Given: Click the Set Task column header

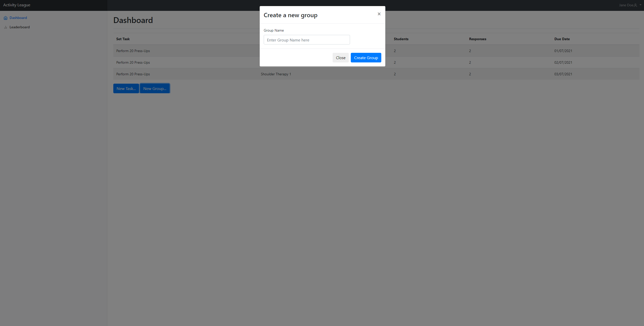Looking at the screenshot, I should point(123,39).
